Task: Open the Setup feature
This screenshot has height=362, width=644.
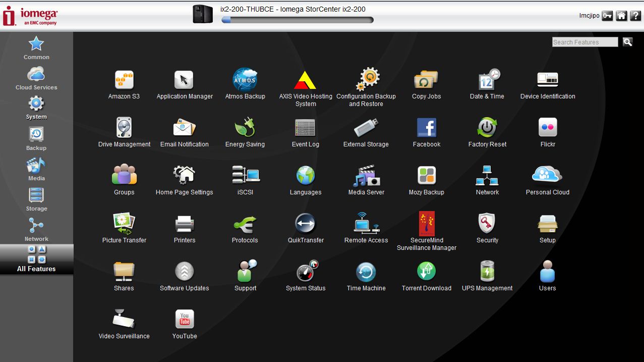Action: [548, 228]
